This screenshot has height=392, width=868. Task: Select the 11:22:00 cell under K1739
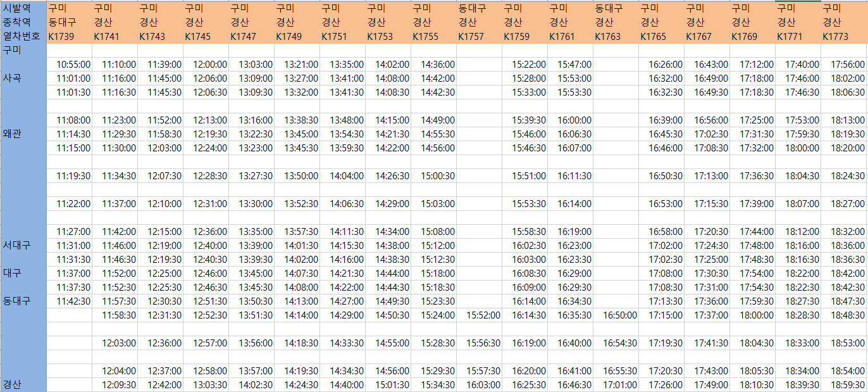tap(70, 203)
